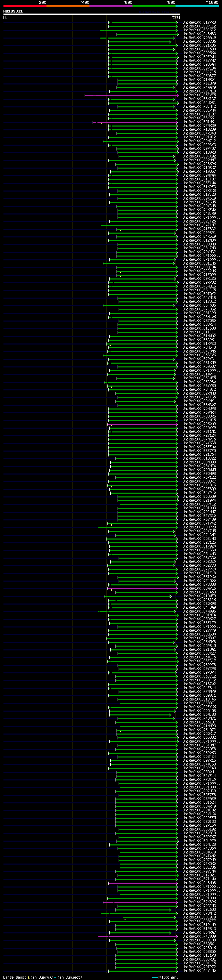
Task: Click purple alignment bar for UniRef100_B7KBP6
Action: click(140, 902)
